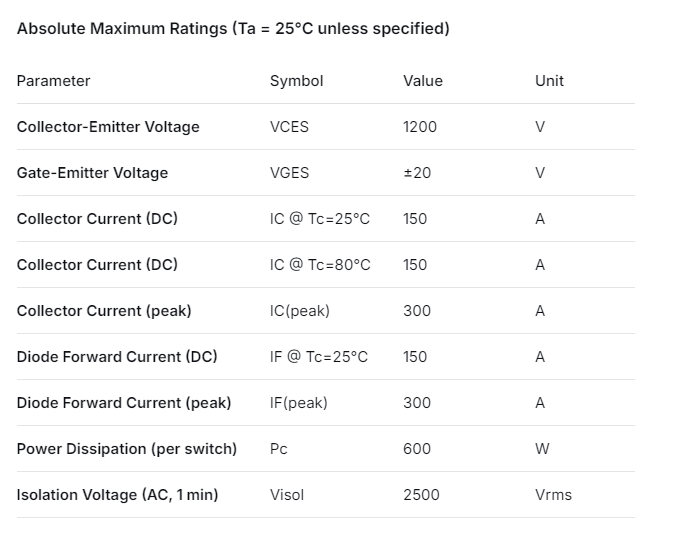Select the IC @ Tc=80°C symbol
Screen dimensions: 691x542
pyautogui.click(x=320, y=265)
